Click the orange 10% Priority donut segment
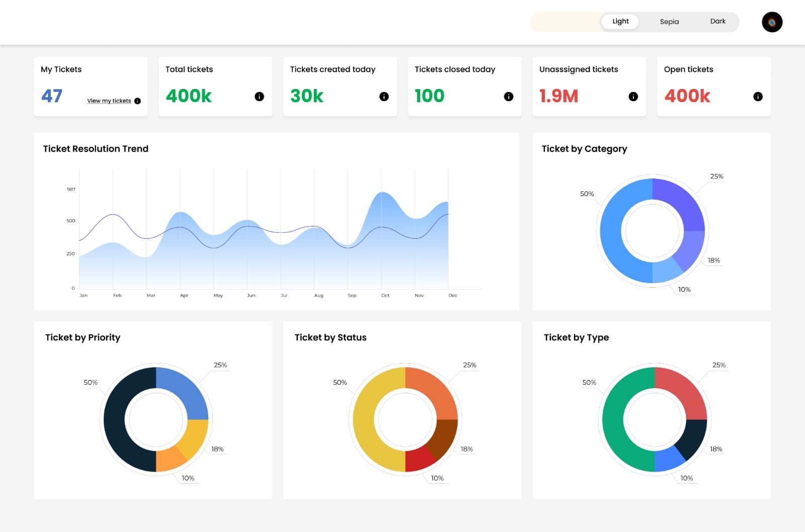This screenshot has height=532, width=805. tap(168, 460)
